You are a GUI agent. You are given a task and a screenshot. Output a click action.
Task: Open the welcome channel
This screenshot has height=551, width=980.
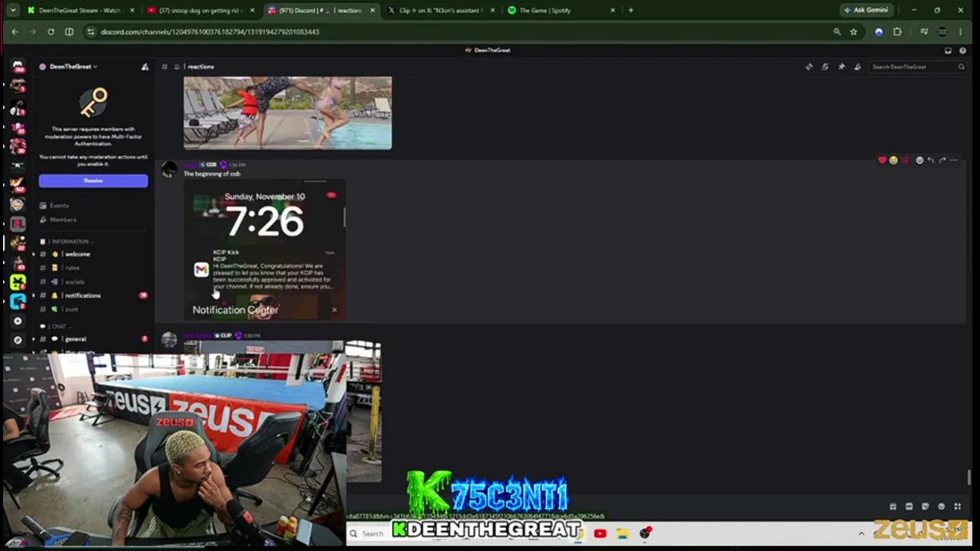(x=77, y=254)
